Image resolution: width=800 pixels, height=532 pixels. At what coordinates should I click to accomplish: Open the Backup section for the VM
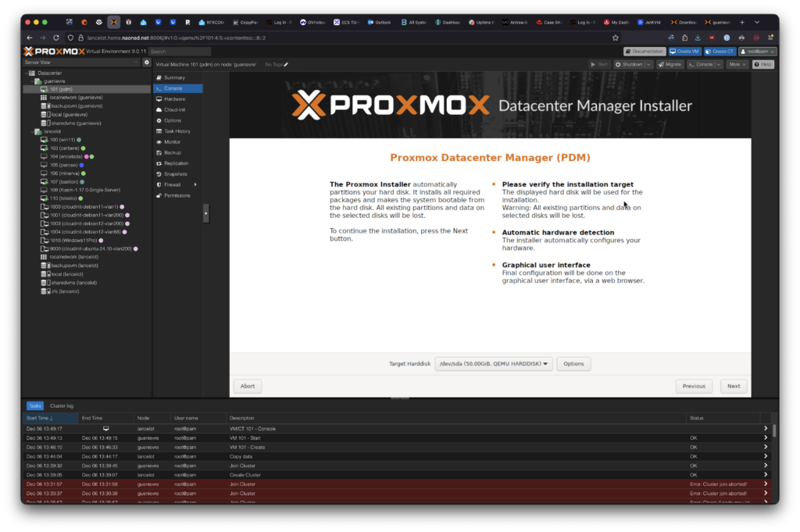click(173, 153)
